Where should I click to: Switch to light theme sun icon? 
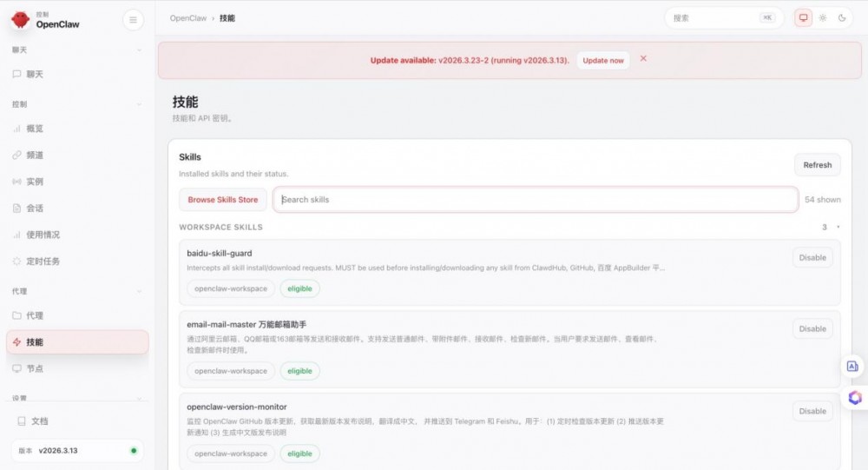[823, 18]
